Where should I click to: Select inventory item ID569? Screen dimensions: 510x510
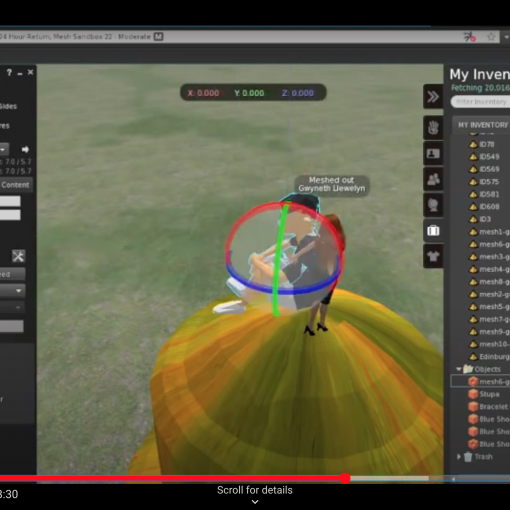[489, 169]
